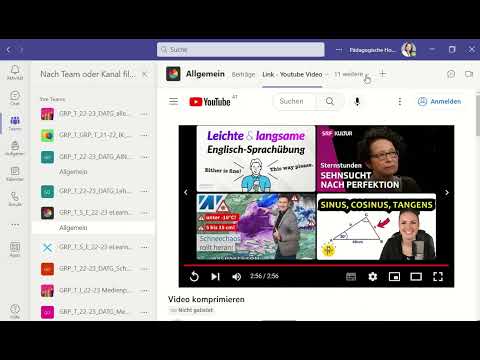480x360 pixels.
Task: Show more apps via rail ellipsis
Action: [15, 225]
